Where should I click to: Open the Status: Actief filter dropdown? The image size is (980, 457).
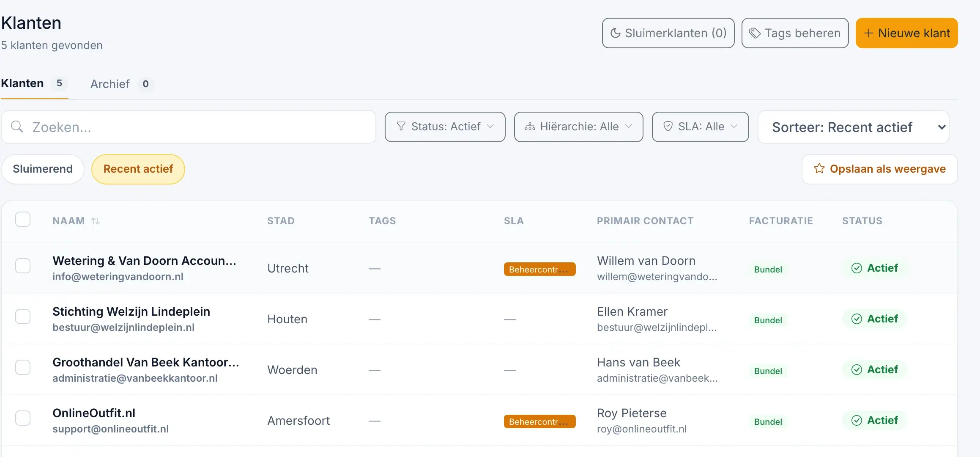click(445, 127)
